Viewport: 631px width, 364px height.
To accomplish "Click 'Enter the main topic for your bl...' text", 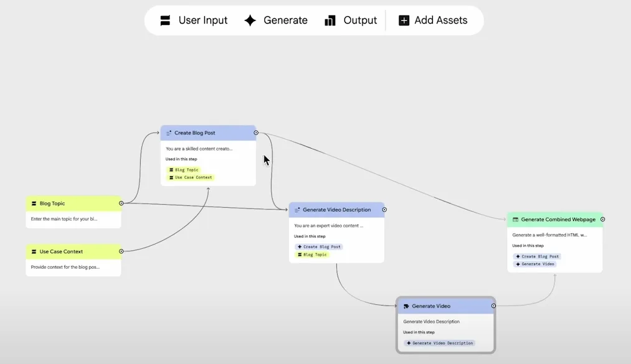I will (x=64, y=219).
